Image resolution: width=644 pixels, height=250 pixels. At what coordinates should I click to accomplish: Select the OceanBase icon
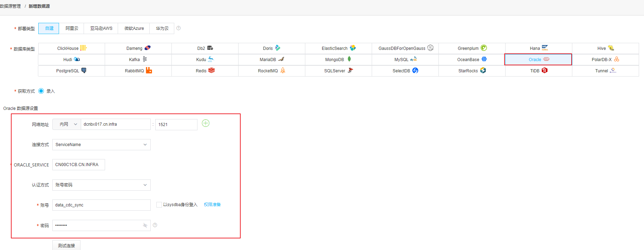point(484,59)
